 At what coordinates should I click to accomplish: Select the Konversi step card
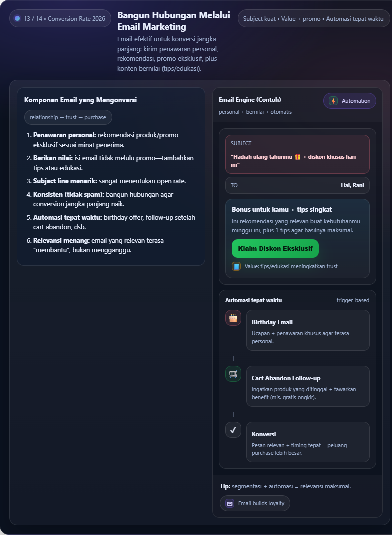[308, 442]
